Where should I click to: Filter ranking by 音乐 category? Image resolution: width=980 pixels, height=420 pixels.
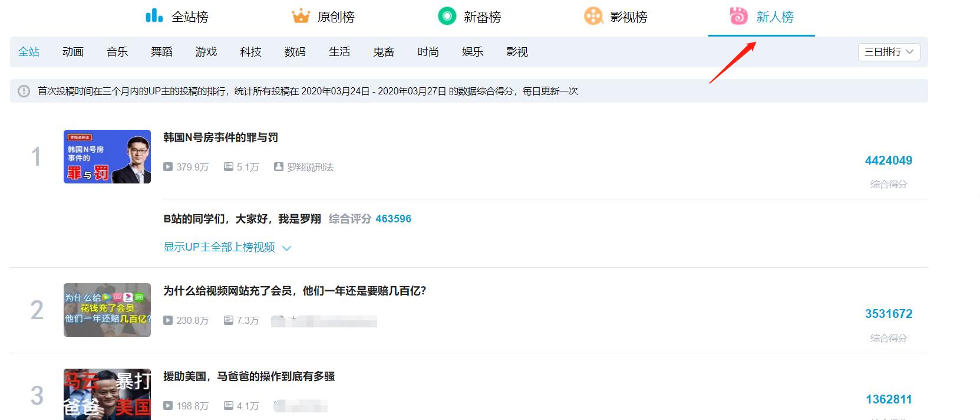click(117, 52)
